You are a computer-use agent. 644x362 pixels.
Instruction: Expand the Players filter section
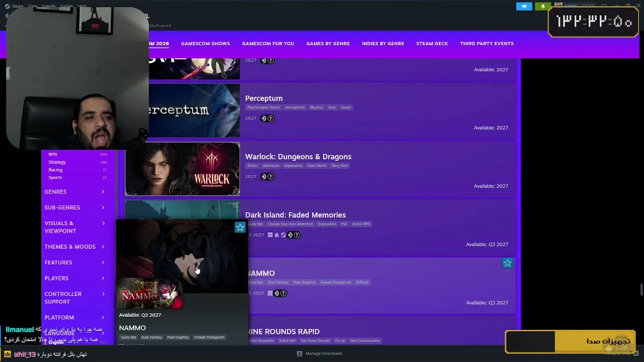point(75,278)
